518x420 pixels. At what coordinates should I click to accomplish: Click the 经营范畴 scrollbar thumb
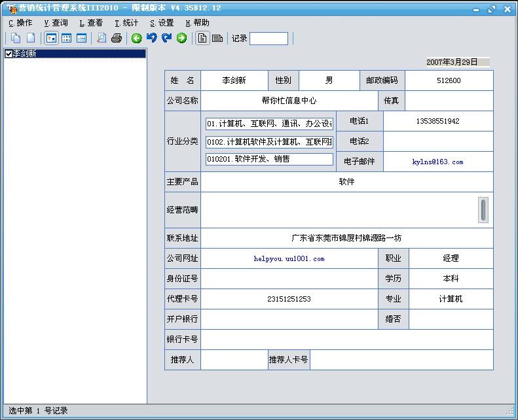[483, 210]
